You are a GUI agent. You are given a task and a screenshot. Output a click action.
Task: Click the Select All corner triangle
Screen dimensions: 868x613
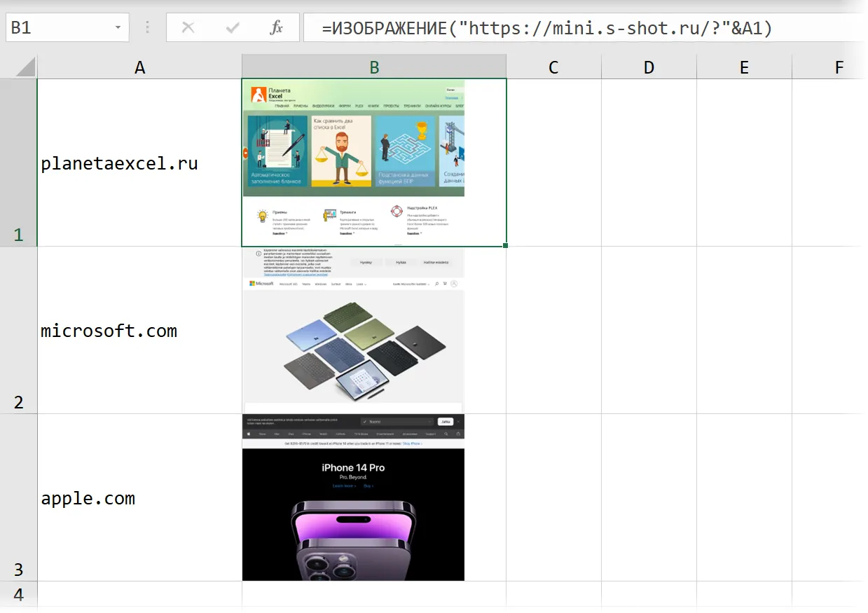19,67
